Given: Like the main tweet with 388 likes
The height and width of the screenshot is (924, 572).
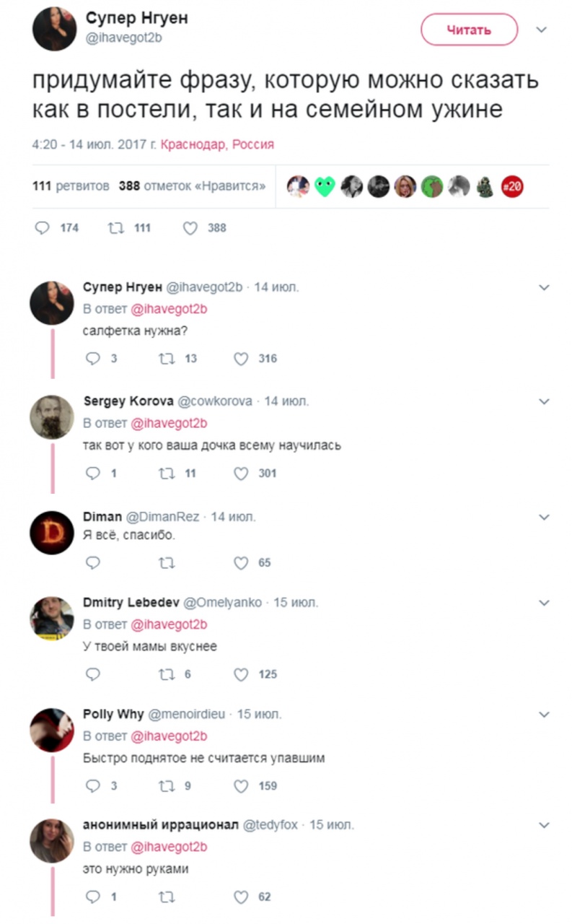Looking at the screenshot, I should tap(190, 228).
